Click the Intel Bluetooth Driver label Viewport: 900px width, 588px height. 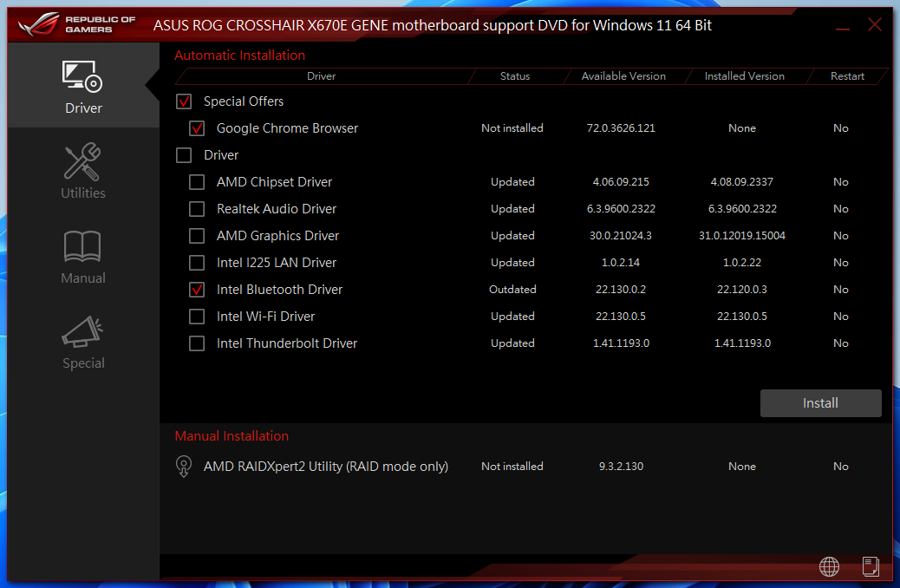pyautogui.click(x=279, y=290)
